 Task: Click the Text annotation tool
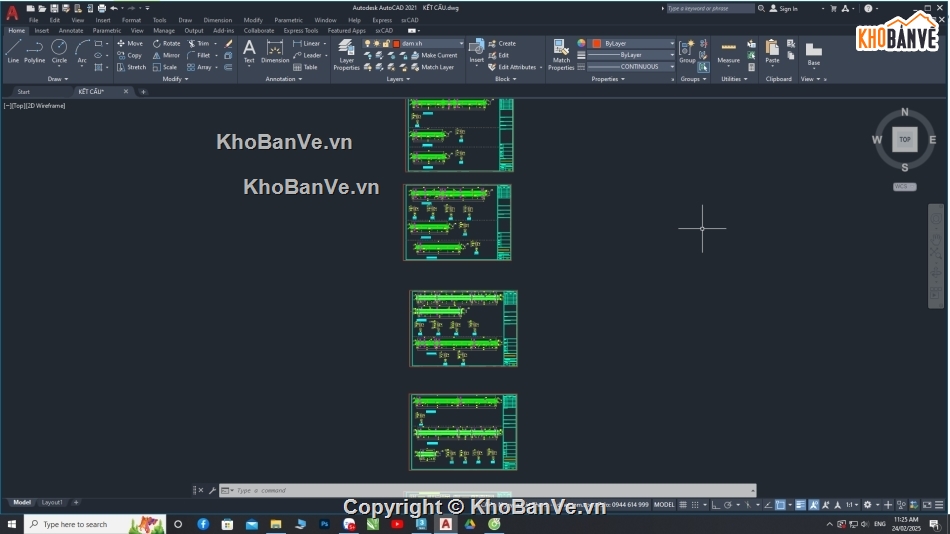pyautogui.click(x=249, y=51)
